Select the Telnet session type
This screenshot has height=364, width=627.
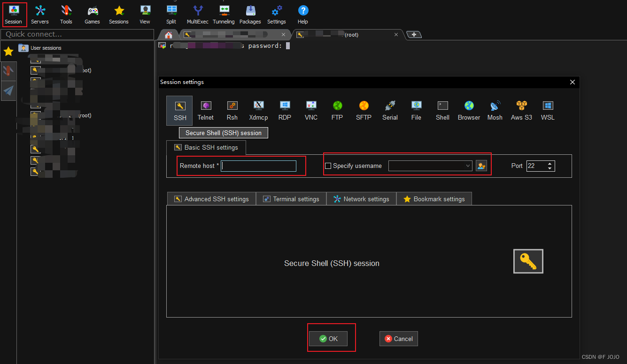(206, 111)
